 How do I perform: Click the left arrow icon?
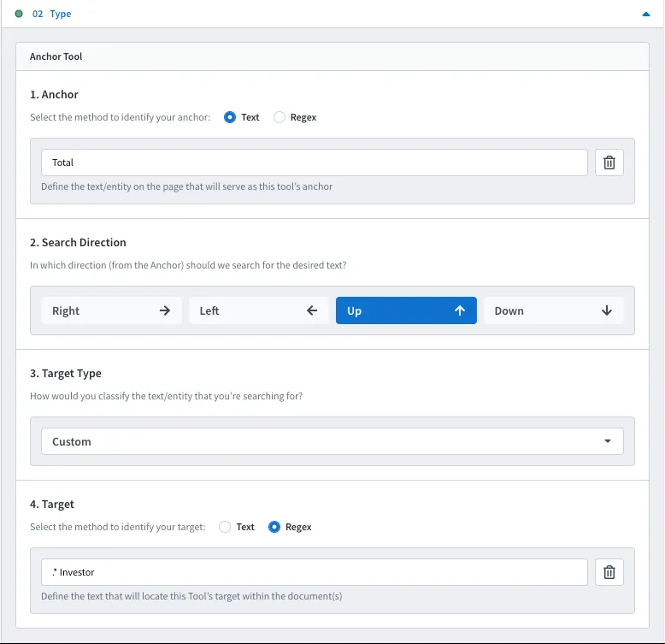coord(312,310)
